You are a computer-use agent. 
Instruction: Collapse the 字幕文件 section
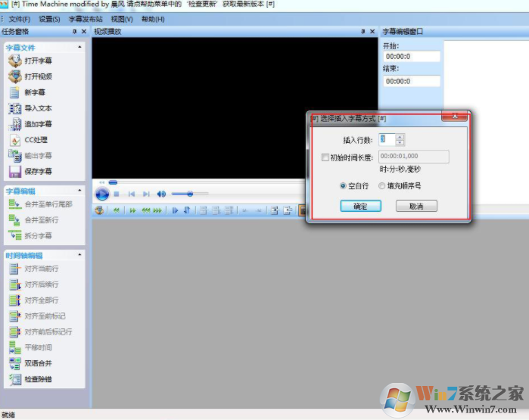(79, 47)
